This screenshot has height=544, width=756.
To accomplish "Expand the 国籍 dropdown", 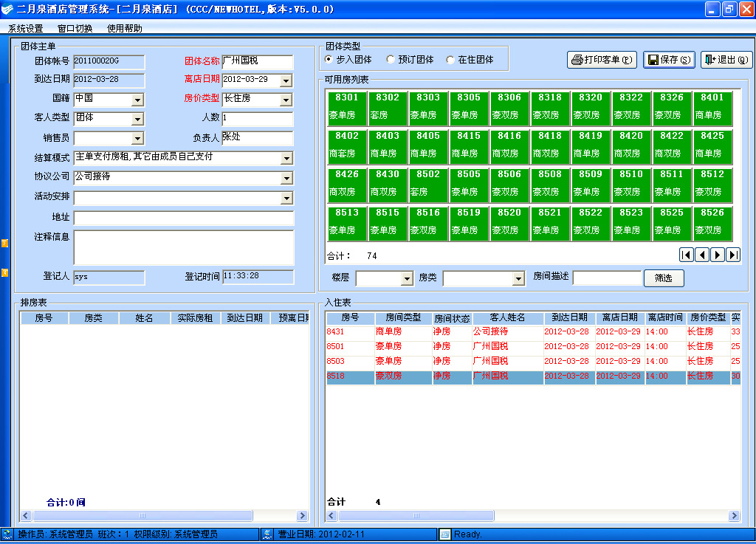I will pos(137,100).
